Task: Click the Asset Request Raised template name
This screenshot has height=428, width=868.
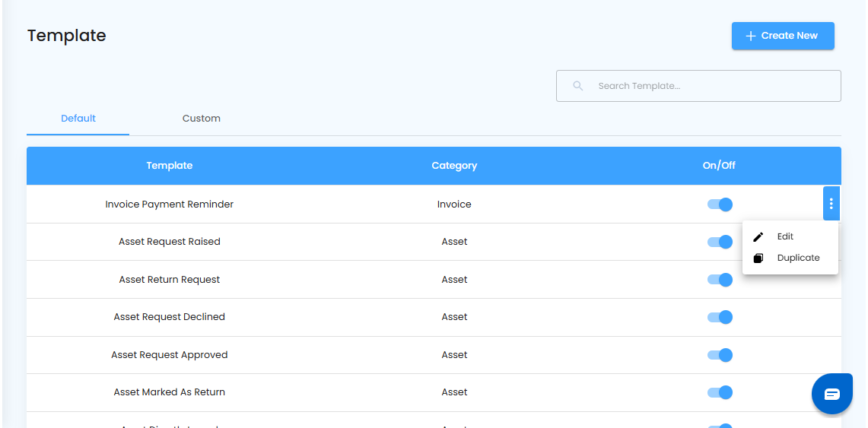Action: click(170, 242)
